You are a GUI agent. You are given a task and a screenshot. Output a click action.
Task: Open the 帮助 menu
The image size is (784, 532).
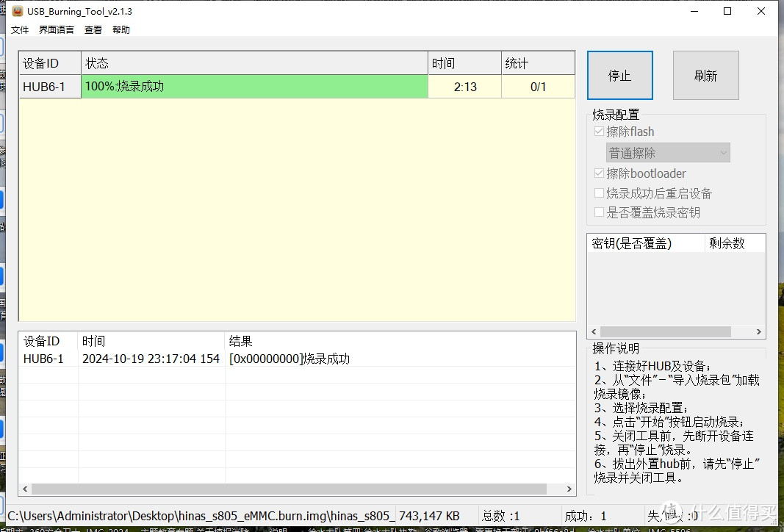click(121, 30)
